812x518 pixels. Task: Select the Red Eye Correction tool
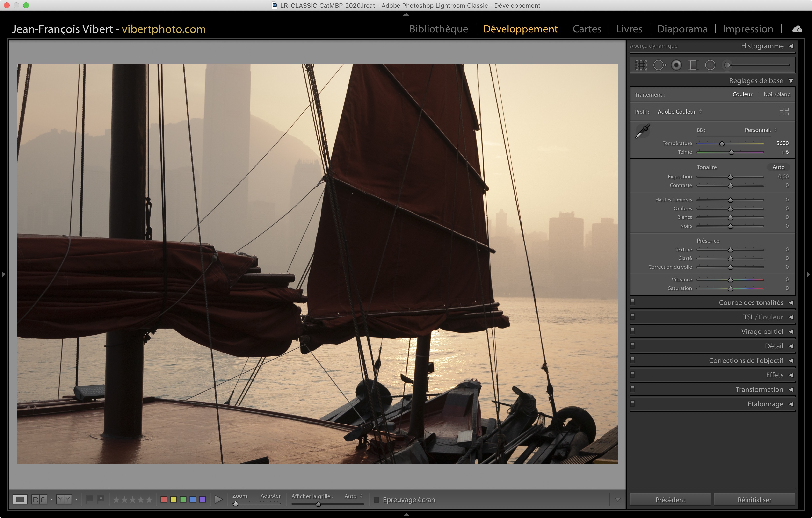[x=676, y=65]
